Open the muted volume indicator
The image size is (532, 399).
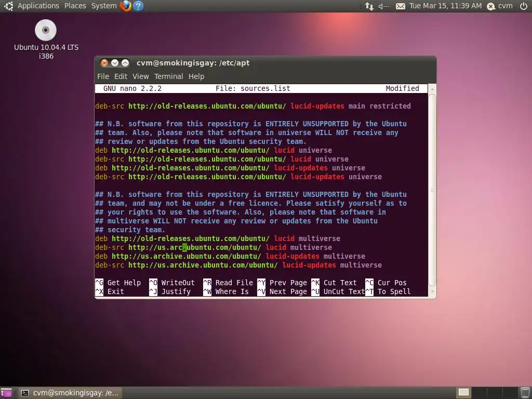point(384,6)
